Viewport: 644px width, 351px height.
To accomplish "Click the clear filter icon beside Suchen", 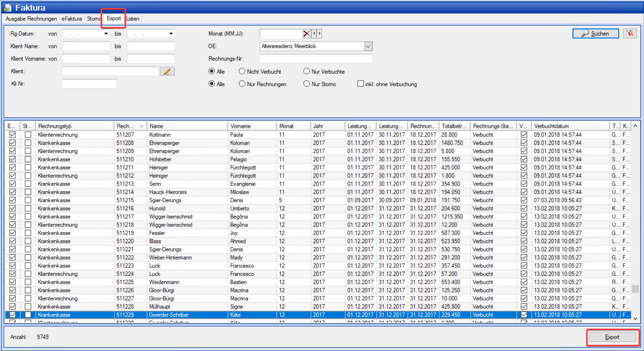I will 630,34.
